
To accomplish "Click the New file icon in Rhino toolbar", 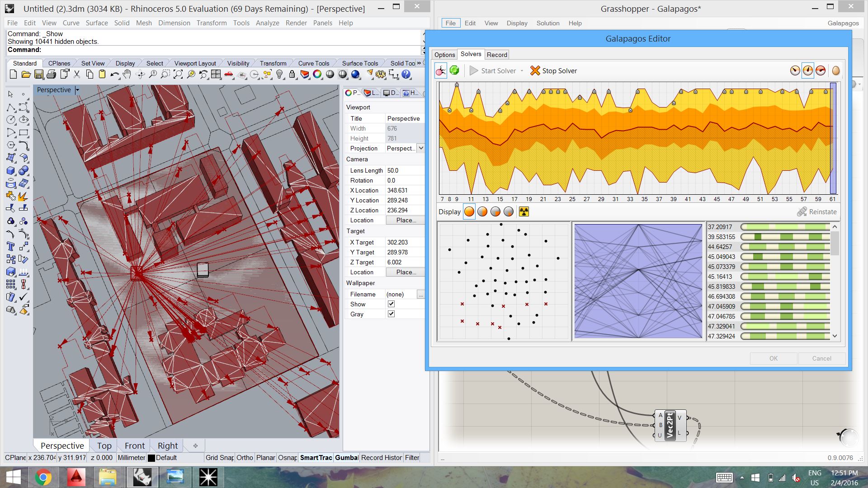I will 13,75.
